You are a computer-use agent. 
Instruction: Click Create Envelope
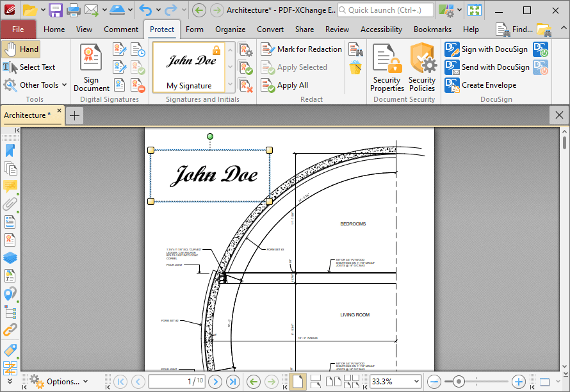coord(490,85)
